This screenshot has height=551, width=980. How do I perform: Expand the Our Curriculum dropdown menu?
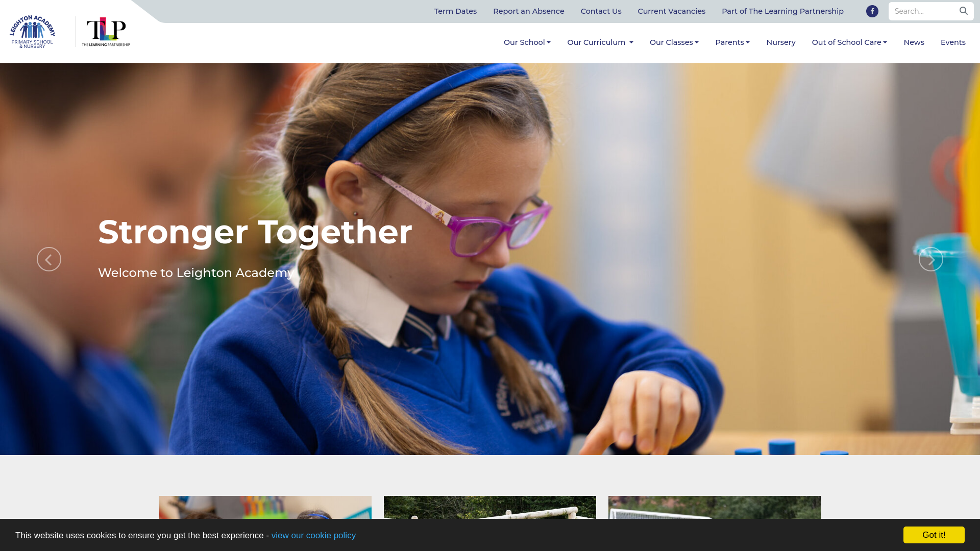tap(600, 42)
